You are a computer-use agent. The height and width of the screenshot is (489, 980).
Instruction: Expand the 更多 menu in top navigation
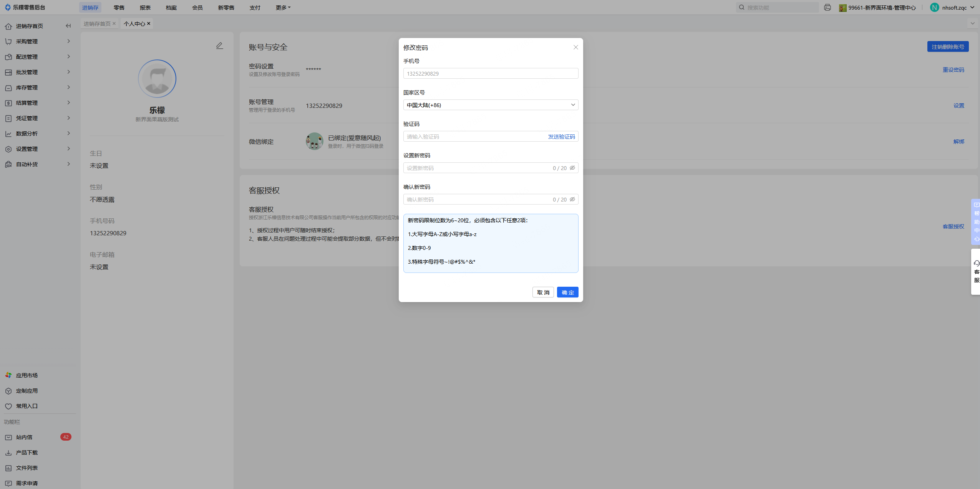(x=283, y=8)
